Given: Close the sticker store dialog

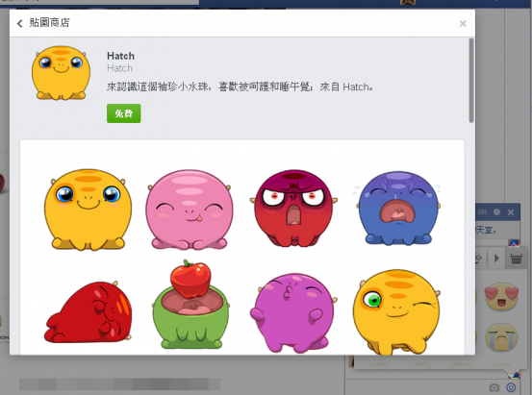Looking at the screenshot, I should (x=463, y=24).
